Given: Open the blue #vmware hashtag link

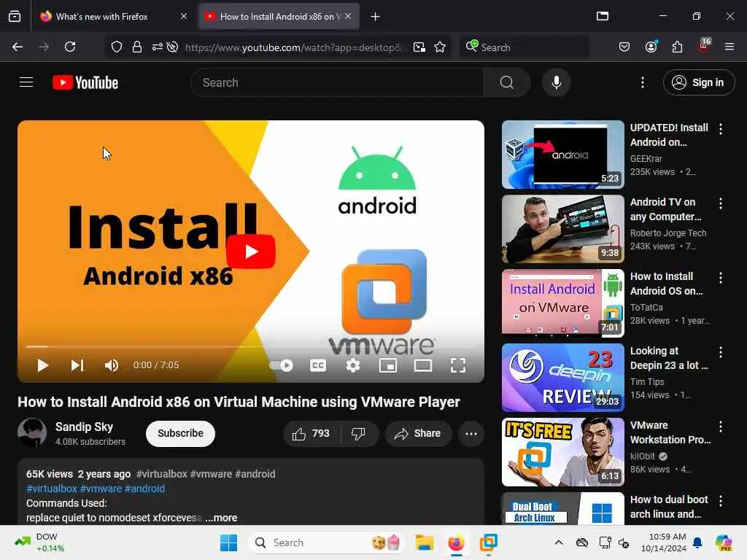Looking at the screenshot, I should 101,489.
